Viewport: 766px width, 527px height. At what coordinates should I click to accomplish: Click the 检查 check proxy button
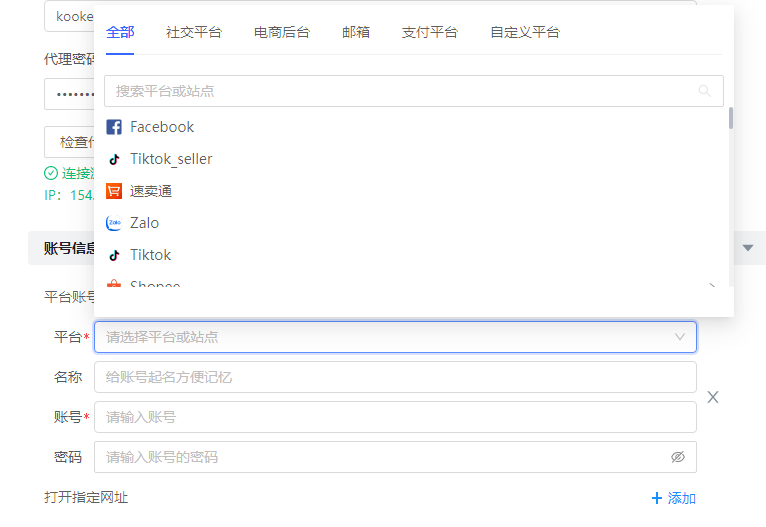point(69,142)
